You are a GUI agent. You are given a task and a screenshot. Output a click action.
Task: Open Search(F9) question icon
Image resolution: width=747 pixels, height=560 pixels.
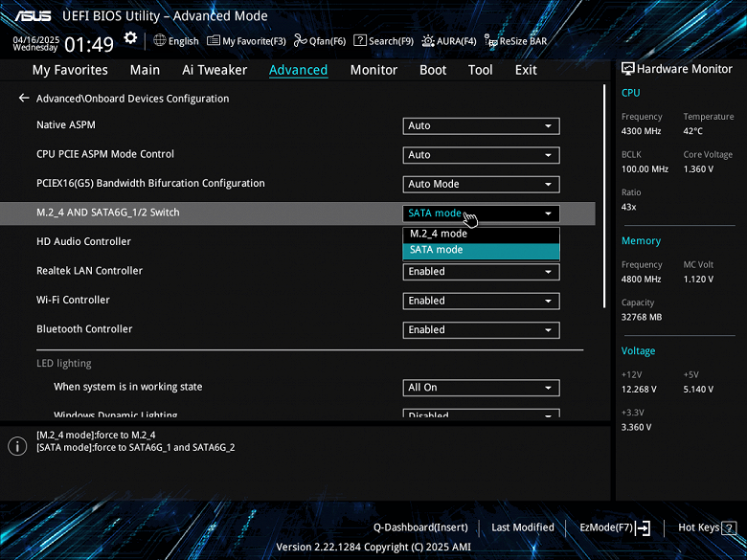pyautogui.click(x=360, y=41)
